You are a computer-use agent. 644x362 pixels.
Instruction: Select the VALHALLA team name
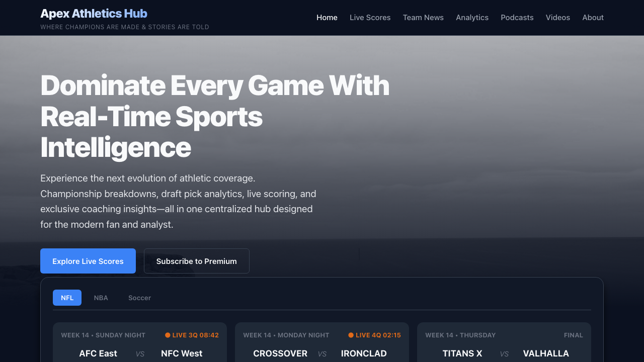[x=546, y=353]
